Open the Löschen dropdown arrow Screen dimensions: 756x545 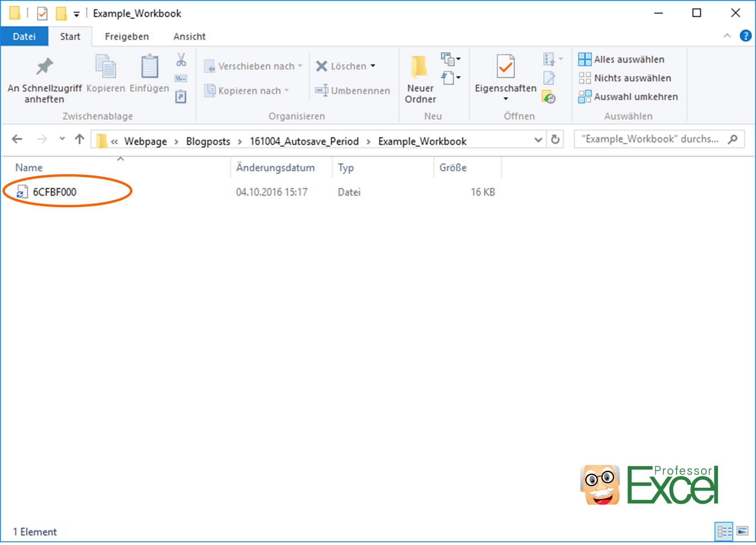pyautogui.click(x=373, y=66)
